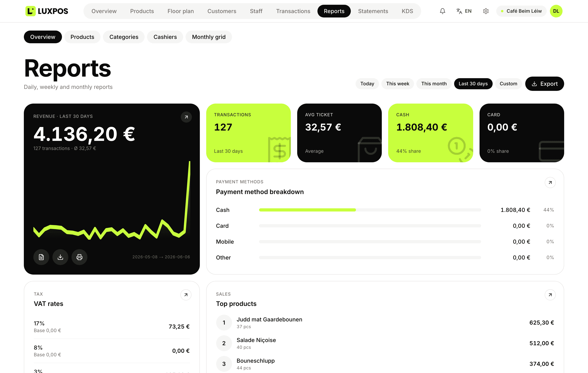
Task: Click Judd mat Gaardebounen product
Action: (x=269, y=319)
